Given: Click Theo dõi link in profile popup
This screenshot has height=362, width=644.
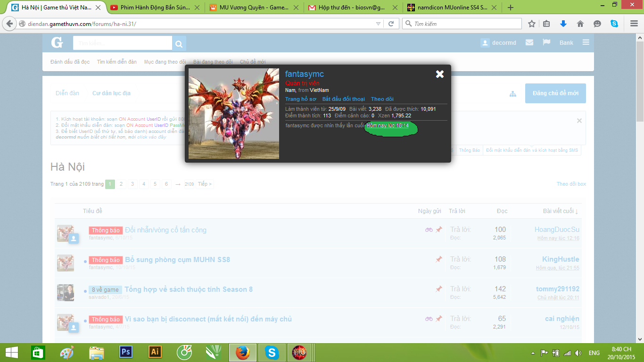Looking at the screenshot, I should pos(382,99).
